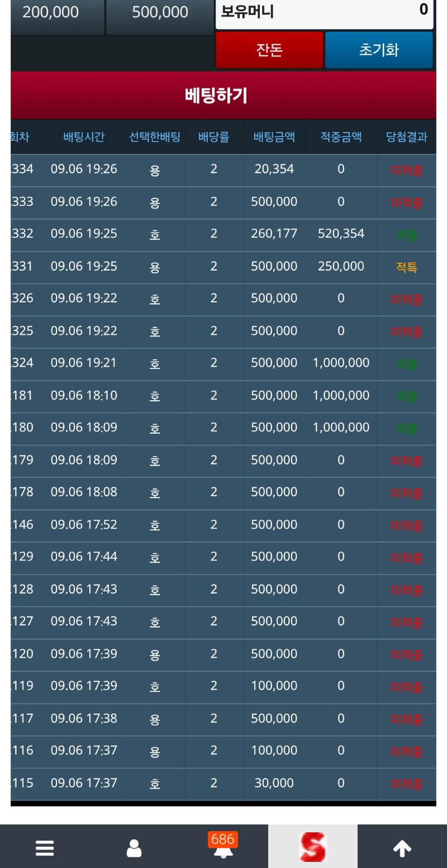Click the blue 초기화 reset button
Image resolution: width=447 pixels, height=868 pixels.
coord(379,50)
